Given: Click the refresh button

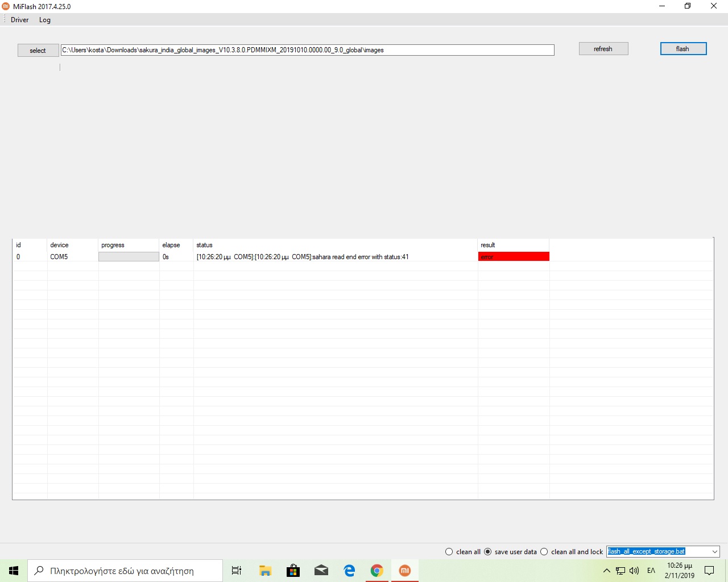Looking at the screenshot, I should click(603, 49).
